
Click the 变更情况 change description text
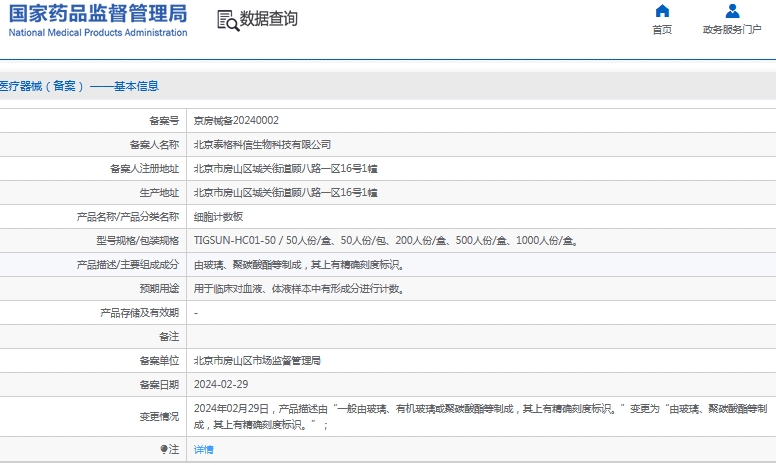[481, 417]
